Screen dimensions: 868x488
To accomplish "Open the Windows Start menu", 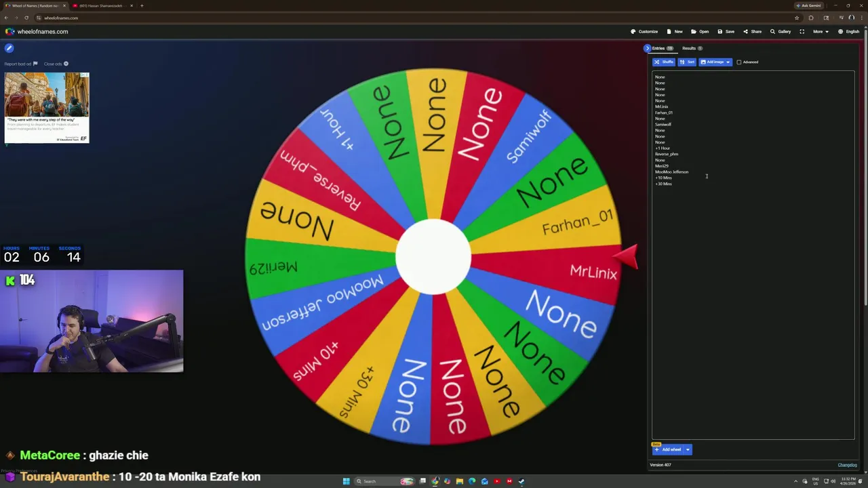I will tap(346, 481).
